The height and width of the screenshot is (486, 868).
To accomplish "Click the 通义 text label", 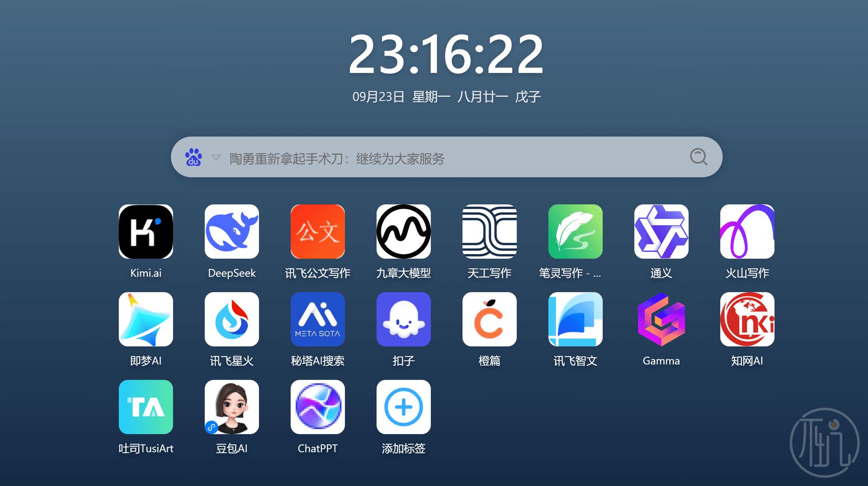I will click(661, 273).
